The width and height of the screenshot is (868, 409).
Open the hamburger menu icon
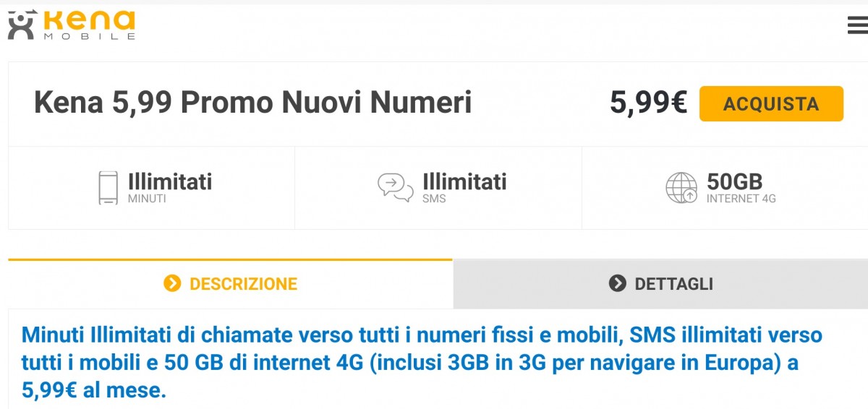coord(858,25)
